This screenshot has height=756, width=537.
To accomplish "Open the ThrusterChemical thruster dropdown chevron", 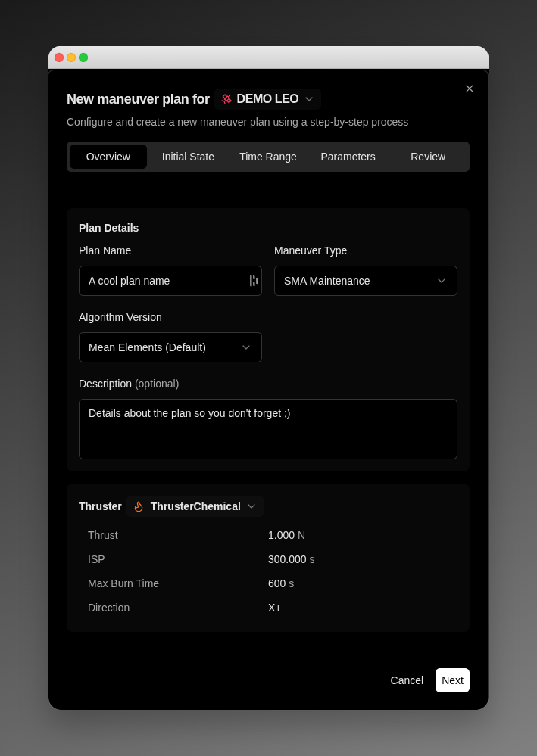I will pyautogui.click(x=251, y=506).
